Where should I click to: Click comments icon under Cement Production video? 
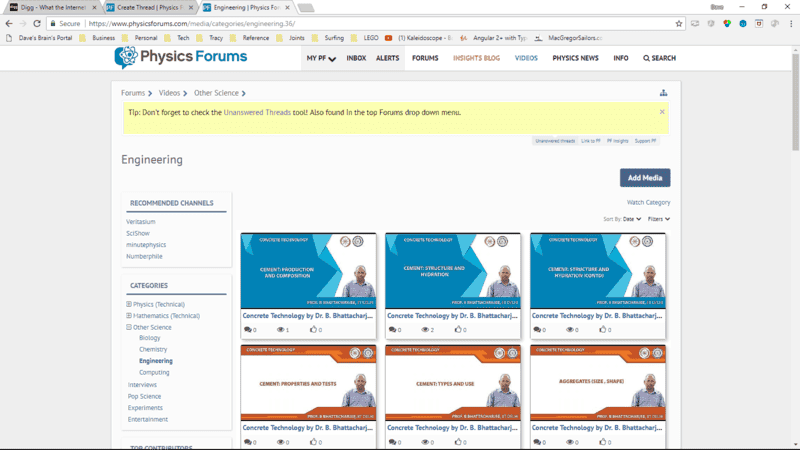coord(247,330)
